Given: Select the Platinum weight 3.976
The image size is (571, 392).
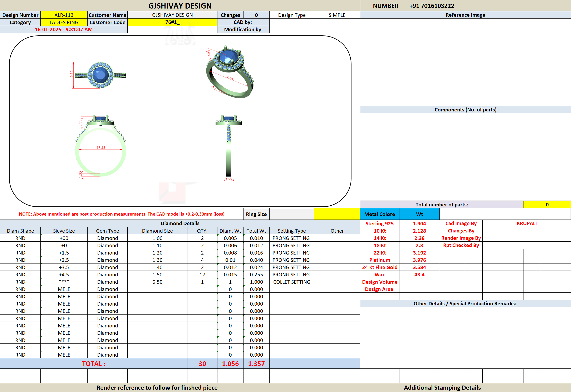Looking at the screenshot, I should point(419,260).
